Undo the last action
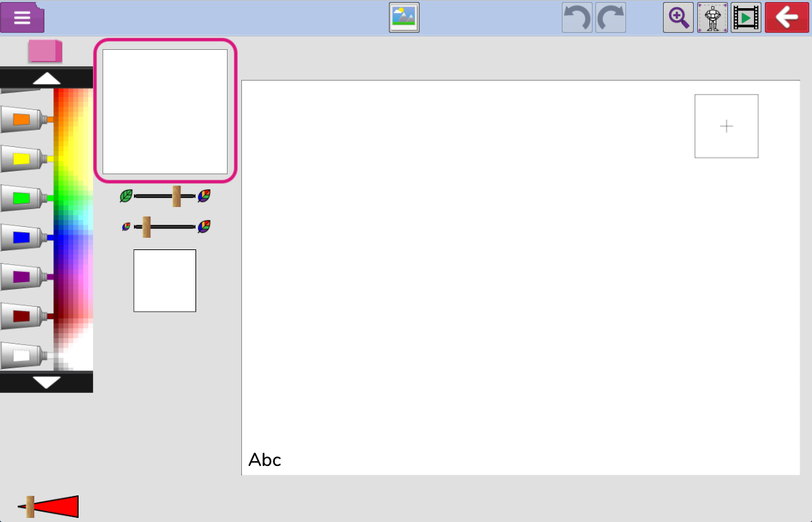 coord(577,18)
